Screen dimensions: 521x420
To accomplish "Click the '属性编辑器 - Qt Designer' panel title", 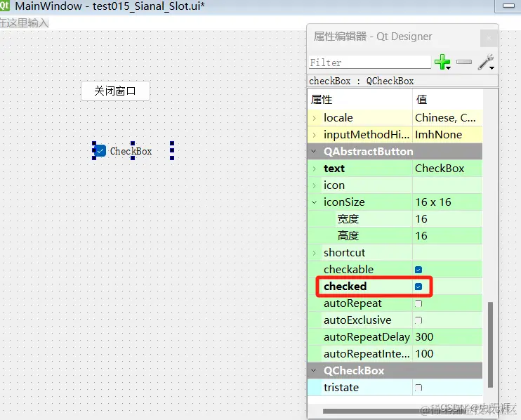I will (x=373, y=37).
